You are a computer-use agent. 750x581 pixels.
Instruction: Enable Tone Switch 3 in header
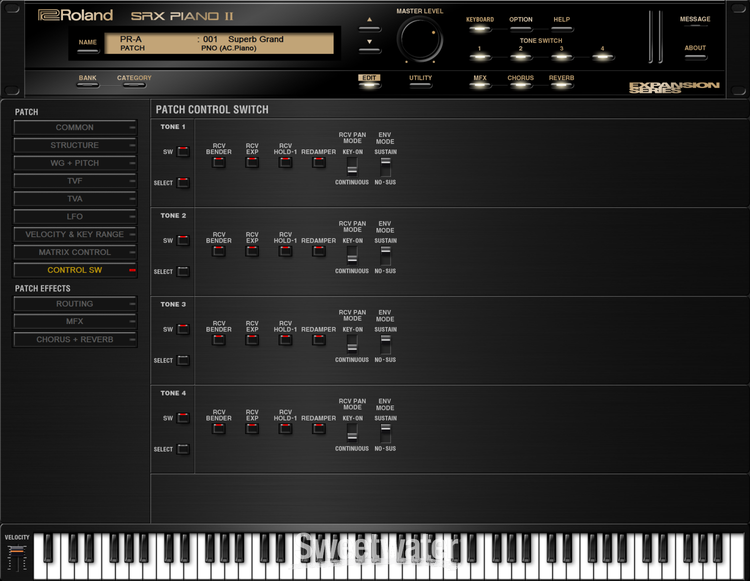(561, 57)
